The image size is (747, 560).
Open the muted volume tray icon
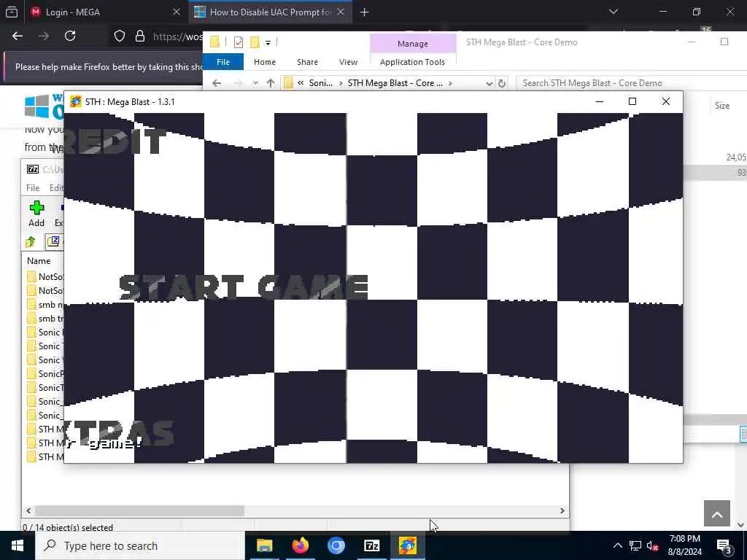(x=653, y=546)
